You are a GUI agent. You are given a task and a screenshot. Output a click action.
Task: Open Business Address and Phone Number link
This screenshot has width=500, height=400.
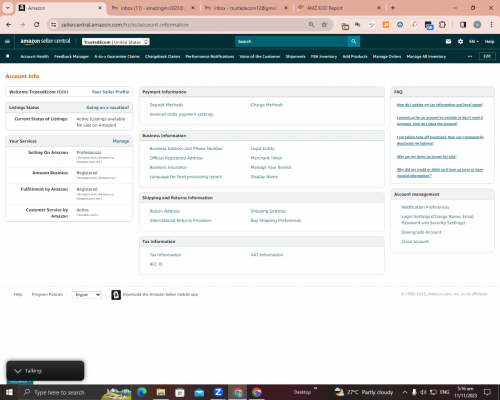pos(186,149)
